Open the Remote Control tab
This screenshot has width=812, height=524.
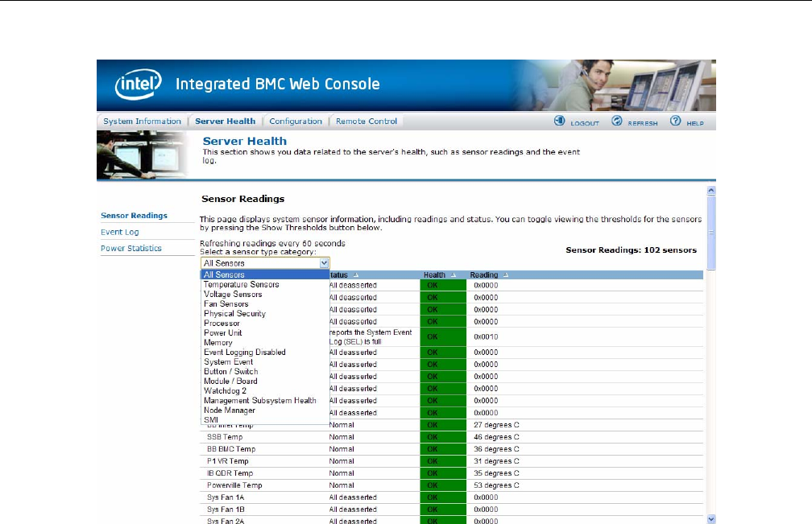tap(367, 121)
